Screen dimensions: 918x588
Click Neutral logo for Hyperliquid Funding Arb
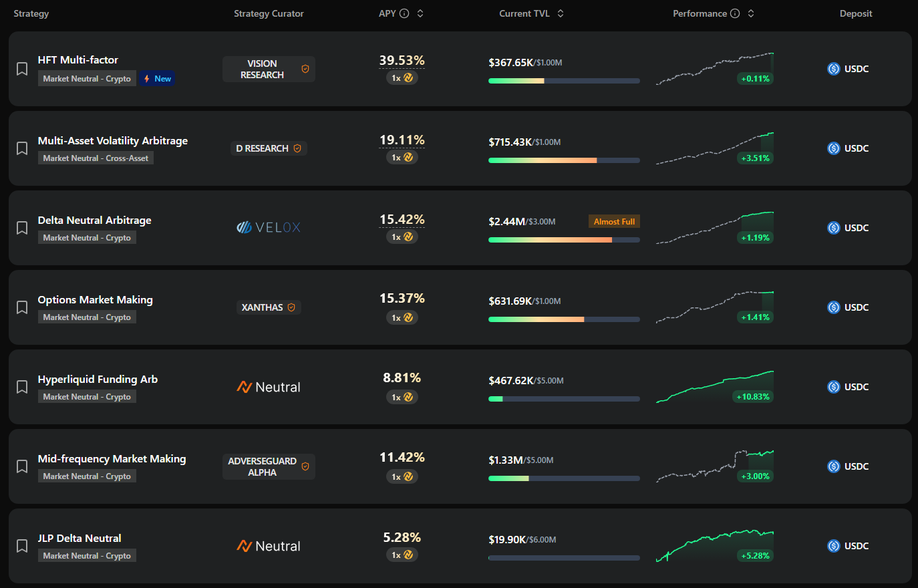tap(269, 387)
